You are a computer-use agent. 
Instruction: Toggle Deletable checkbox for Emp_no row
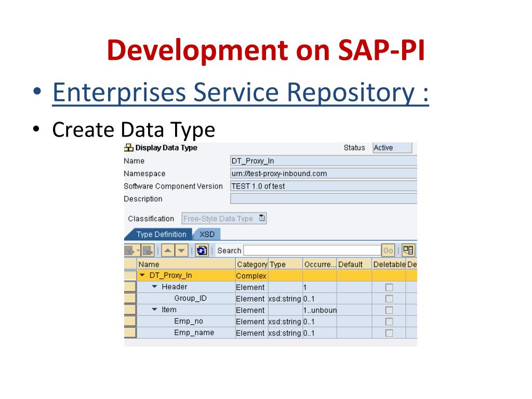pos(389,322)
